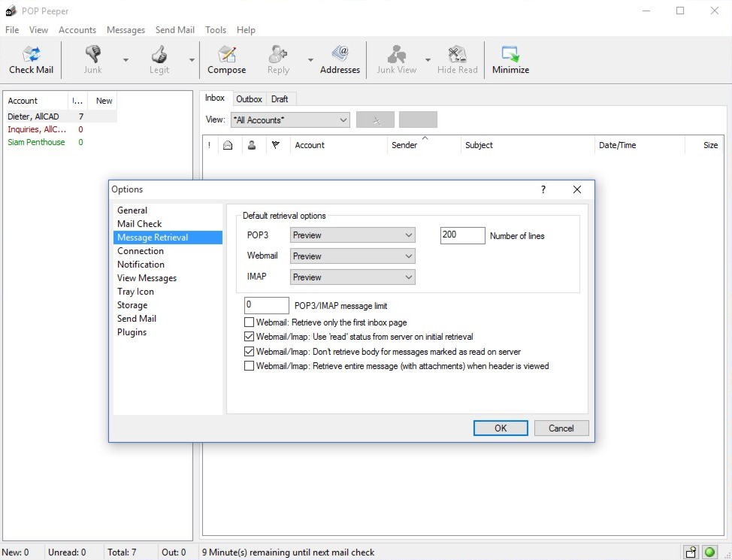The width and height of the screenshot is (732, 560).
Task: Uncheck Don't retrieve body for read messages
Action: [x=250, y=351]
